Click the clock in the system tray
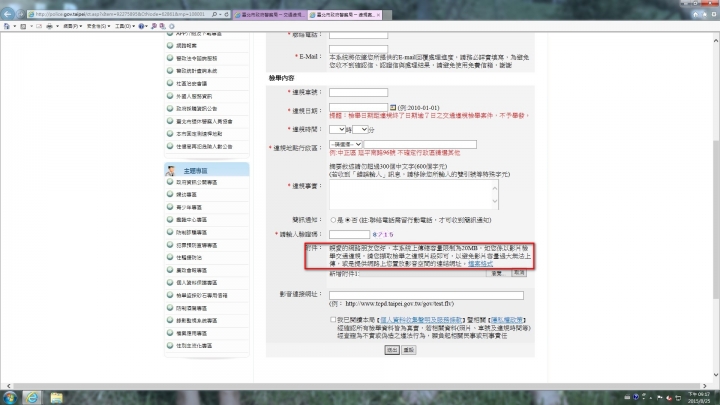720x405 pixels. 699,398
